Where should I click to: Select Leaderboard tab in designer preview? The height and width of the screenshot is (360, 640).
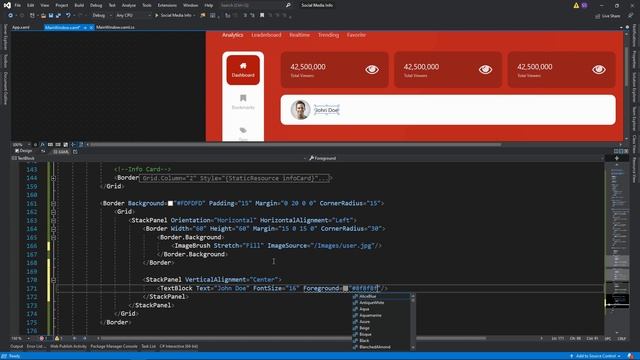coord(266,35)
